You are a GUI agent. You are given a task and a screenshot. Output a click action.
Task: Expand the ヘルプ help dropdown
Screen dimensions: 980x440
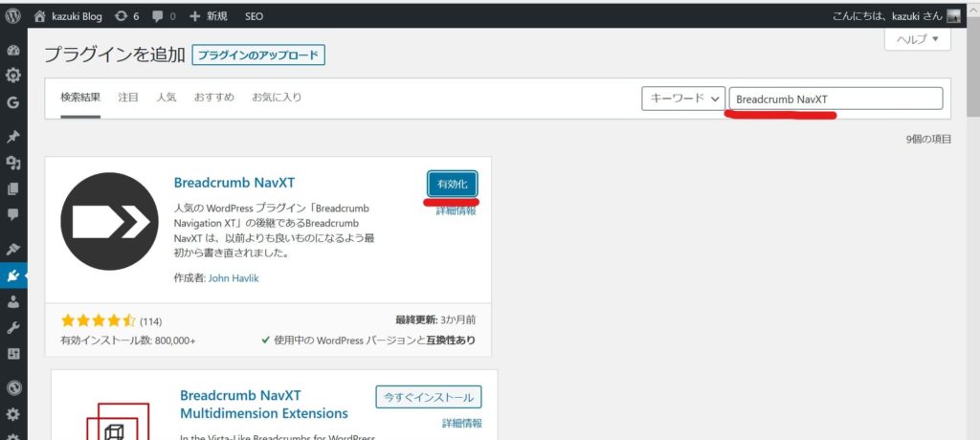tap(918, 39)
